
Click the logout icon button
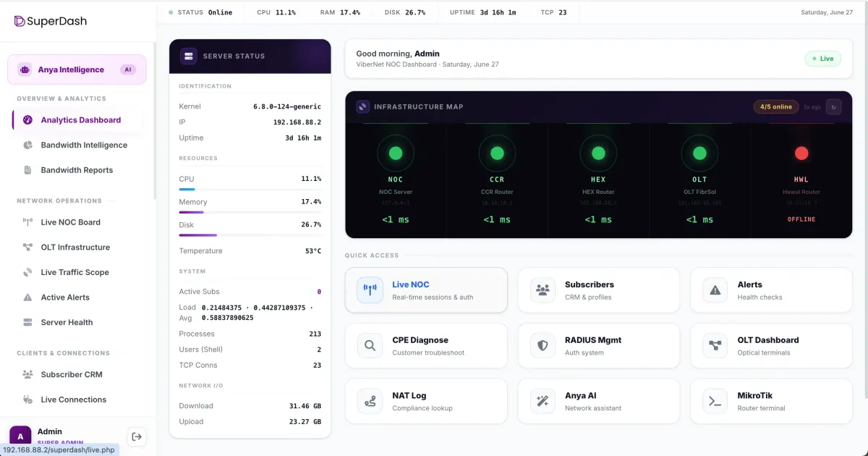(x=137, y=436)
